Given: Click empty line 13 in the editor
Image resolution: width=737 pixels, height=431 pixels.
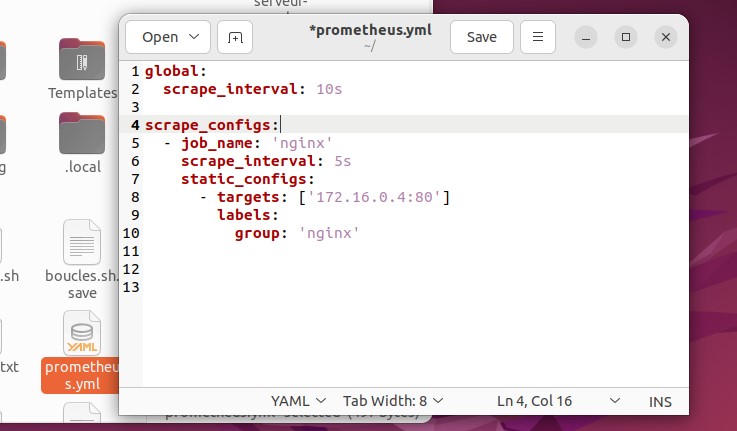Looking at the screenshot, I should (x=300, y=287).
